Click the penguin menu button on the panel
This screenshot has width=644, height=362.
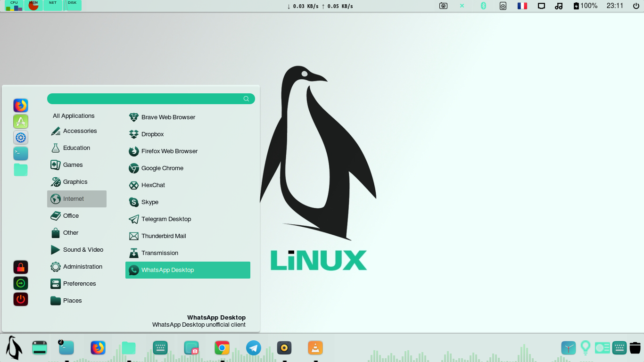(14, 348)
